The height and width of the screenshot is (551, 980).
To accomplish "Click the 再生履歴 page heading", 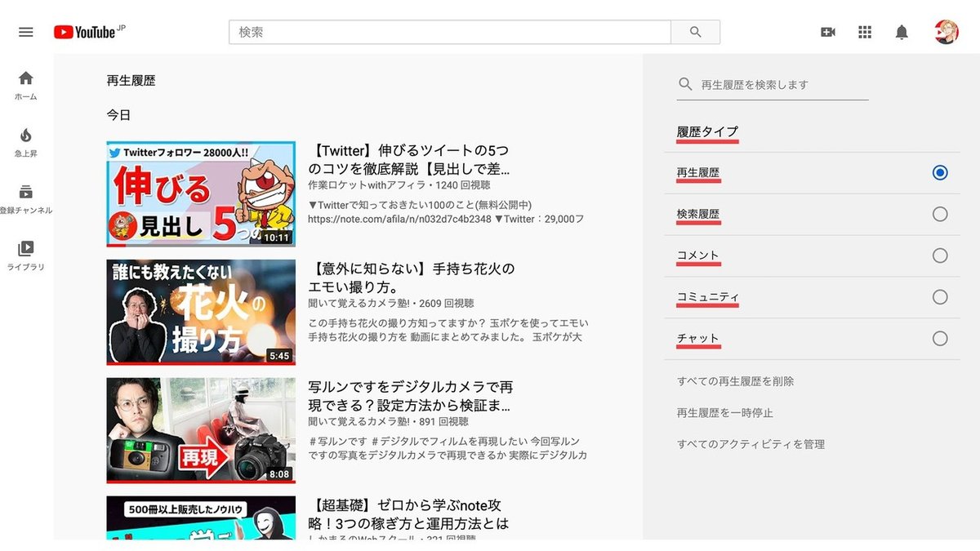I will 131,81.
